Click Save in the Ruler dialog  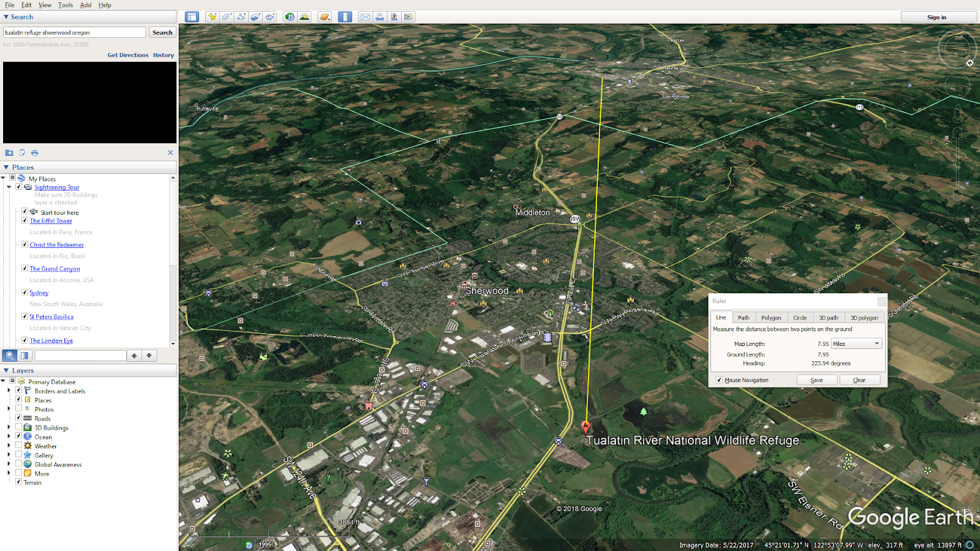[817, 380]
